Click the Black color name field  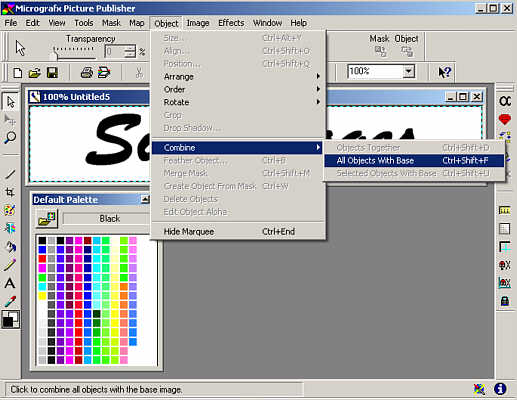point(107,219)
